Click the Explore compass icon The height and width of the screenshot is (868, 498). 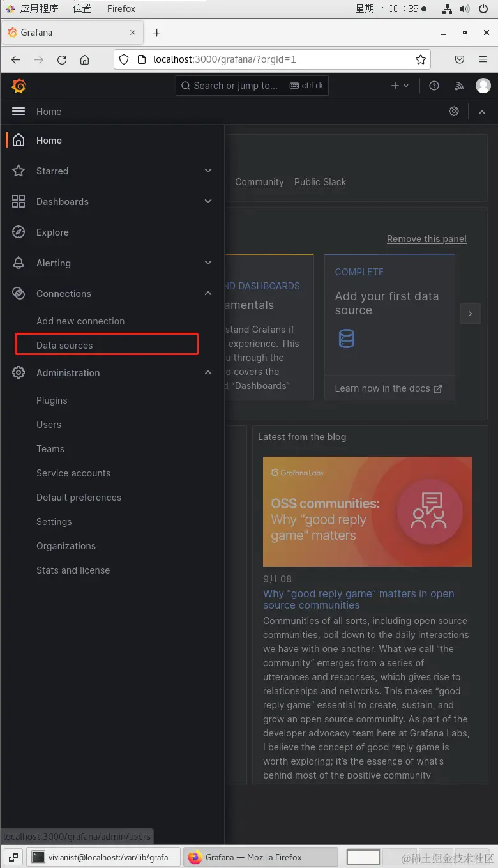[x=19, y=232]
